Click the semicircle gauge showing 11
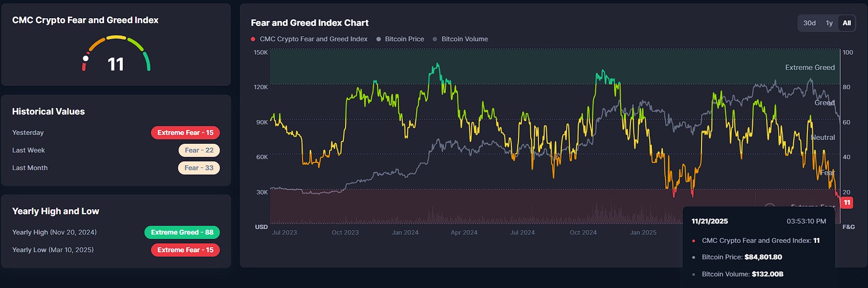The image size is (868, 288). coord(116,54)
